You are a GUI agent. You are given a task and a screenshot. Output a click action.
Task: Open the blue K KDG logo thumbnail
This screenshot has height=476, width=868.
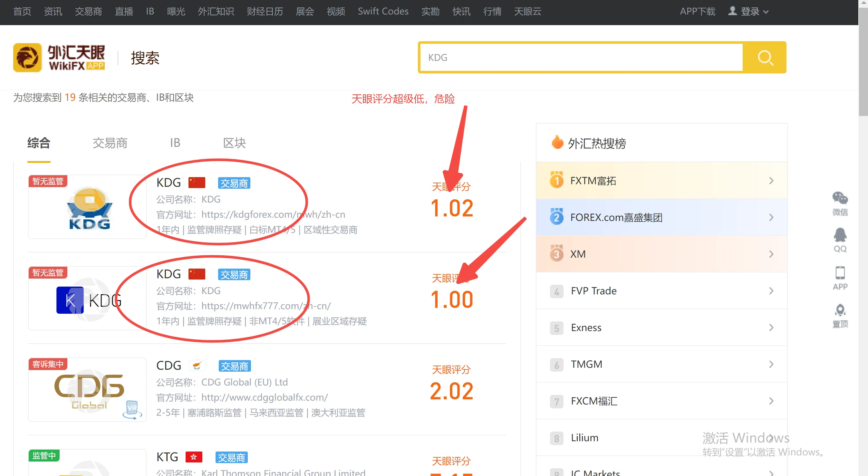87,298
